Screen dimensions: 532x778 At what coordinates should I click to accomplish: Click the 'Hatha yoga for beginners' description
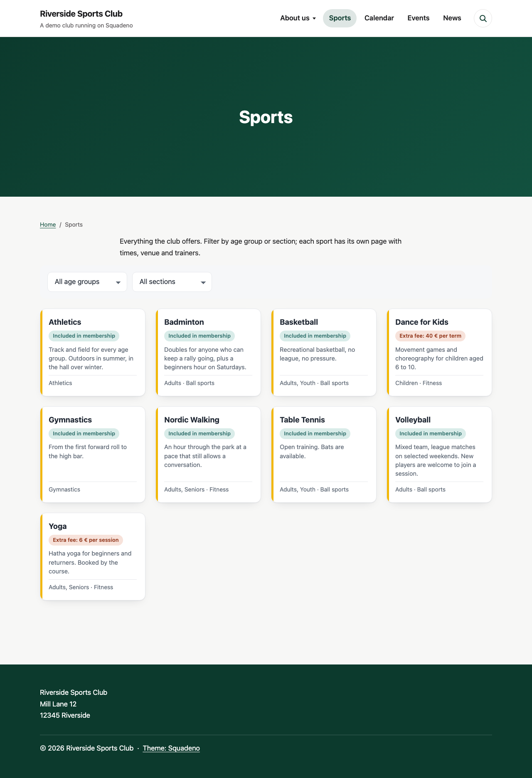click(90, 562)
